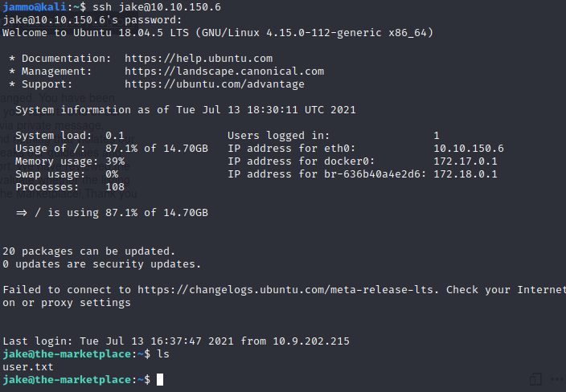Click the br-636b40a4e2d6 address 172.18.0.1
Image resolution: width=566 pixels, height=392 pixels.
[466, 174]
